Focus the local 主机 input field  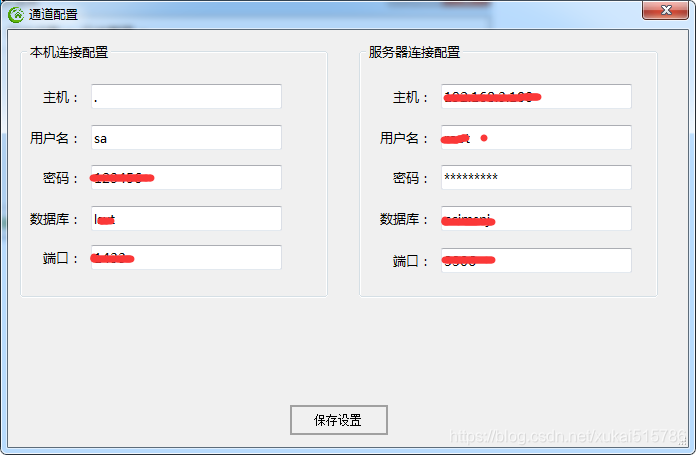186,96
